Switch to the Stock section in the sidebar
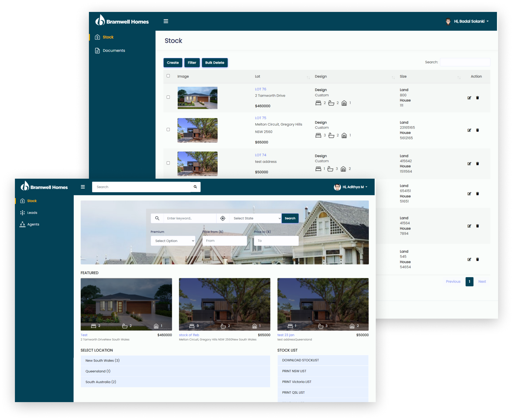Image resolution: width=513 pixels, height=420 pixels. coord(32,201)
